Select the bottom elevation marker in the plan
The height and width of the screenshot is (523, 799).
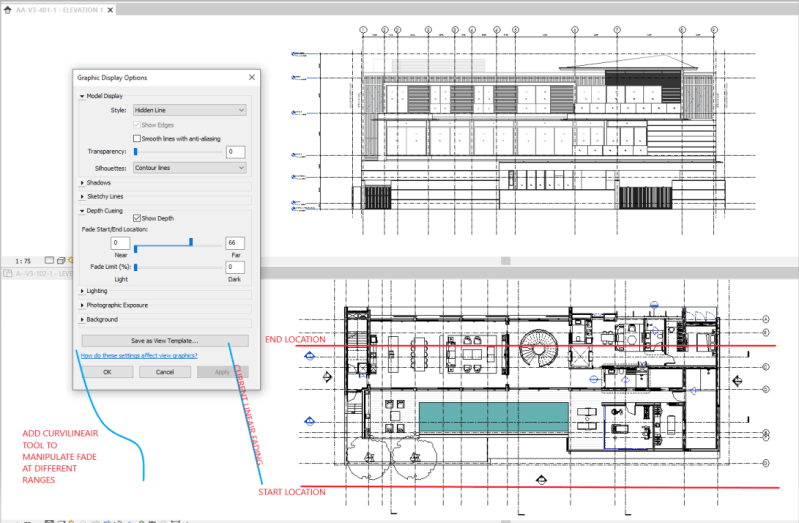(x=541, y=480)
